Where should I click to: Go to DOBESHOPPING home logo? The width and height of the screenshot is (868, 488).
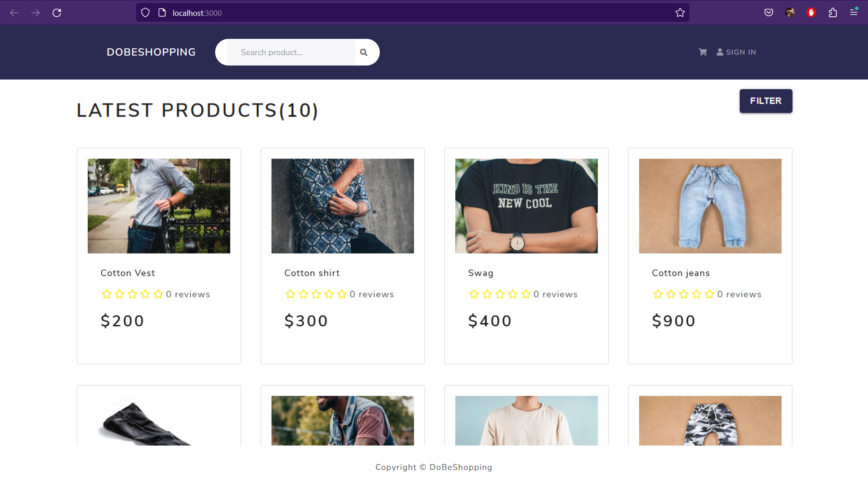pyautogui.click(x=151, y=52)
